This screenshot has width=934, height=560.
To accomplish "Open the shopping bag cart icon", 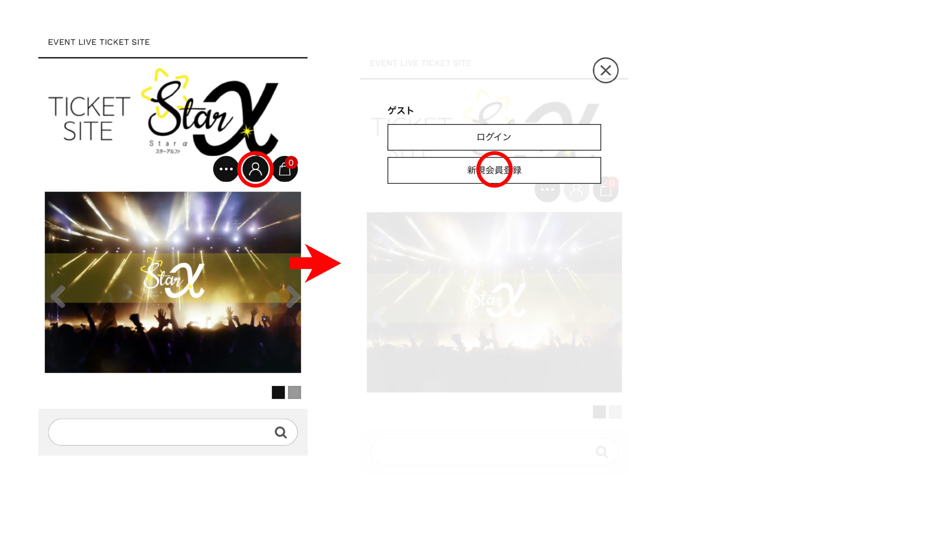I will tap(285, 169).
